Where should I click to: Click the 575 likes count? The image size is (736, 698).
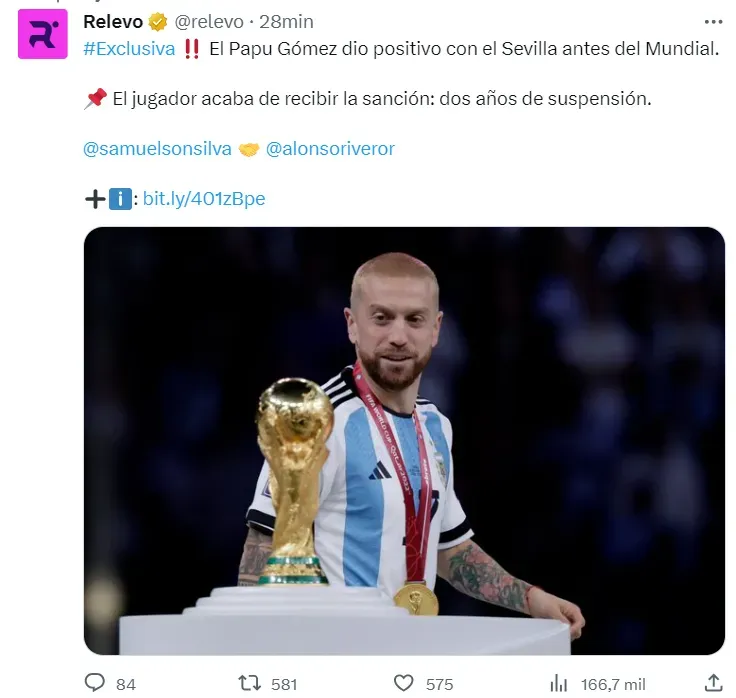pyautogui.click(x=439, y=684)
